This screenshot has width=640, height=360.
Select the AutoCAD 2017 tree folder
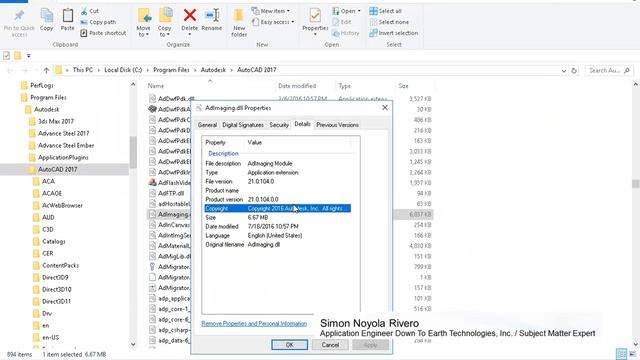pyautogui.click(x=57, y=169)
